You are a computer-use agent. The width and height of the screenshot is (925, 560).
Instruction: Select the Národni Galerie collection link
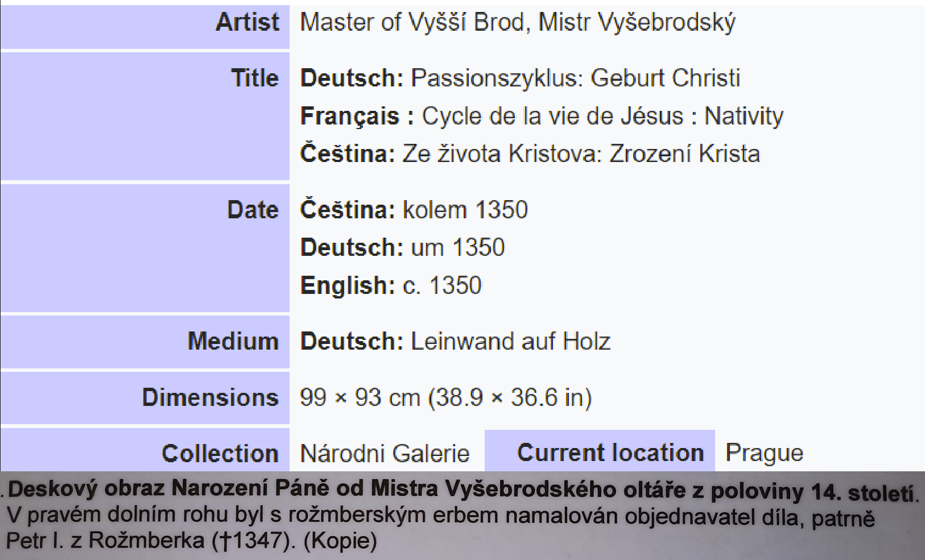point(385,454)
